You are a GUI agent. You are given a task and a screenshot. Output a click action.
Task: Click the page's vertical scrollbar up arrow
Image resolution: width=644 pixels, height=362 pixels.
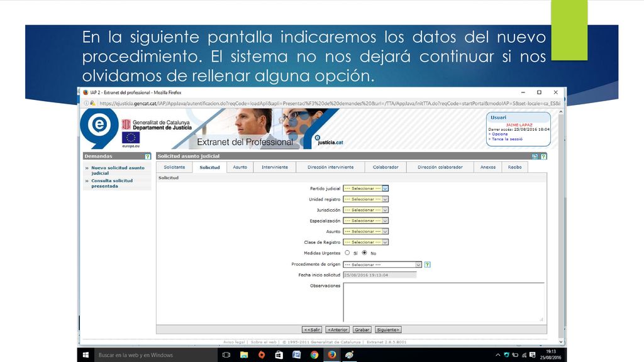point(561,112)
